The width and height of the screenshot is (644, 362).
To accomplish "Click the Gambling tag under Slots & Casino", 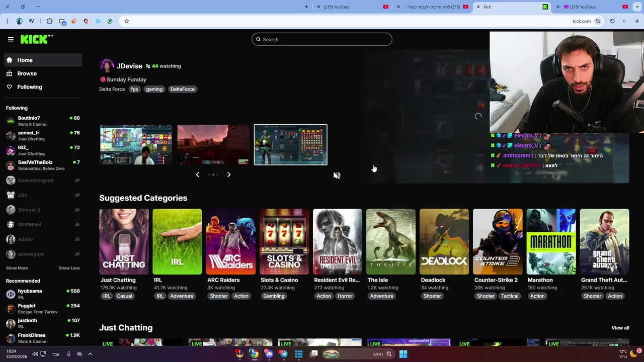I will 274,296.
